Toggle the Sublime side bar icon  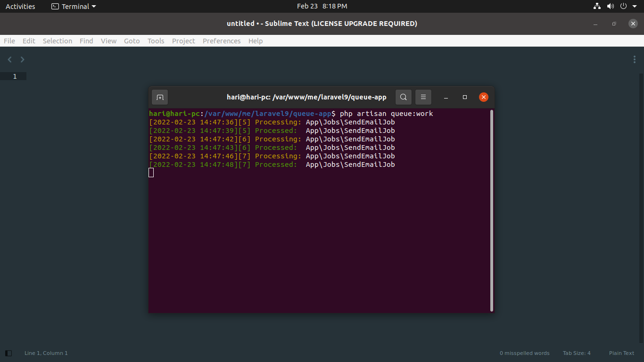(x=8, y=353)
